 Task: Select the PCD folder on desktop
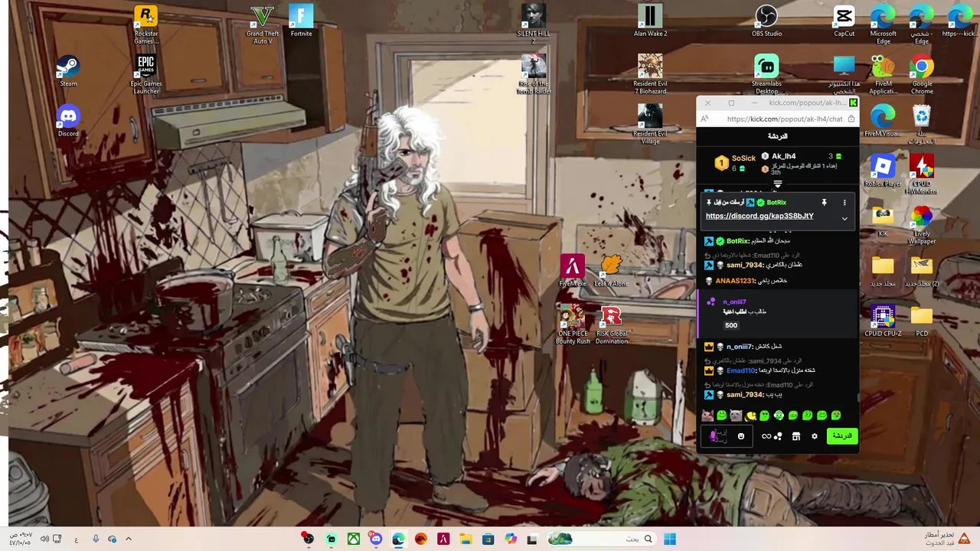tap(922, 321)
